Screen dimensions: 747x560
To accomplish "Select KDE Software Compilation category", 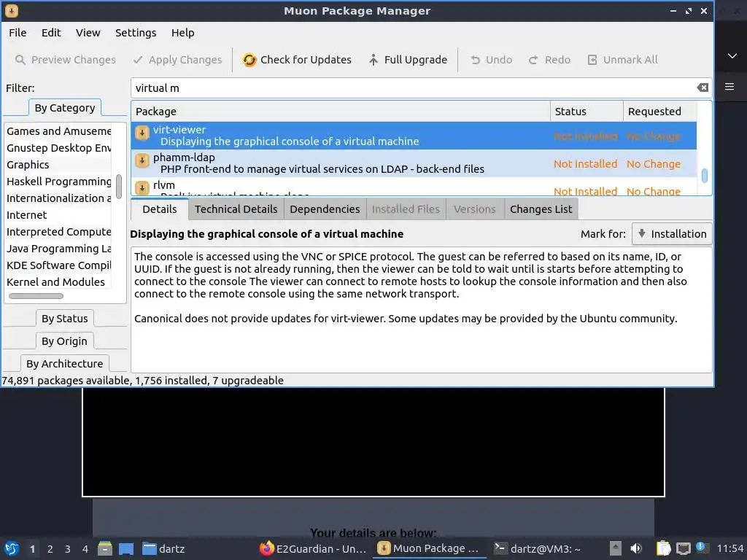I will pyautogui.click(x=59, y=265).
